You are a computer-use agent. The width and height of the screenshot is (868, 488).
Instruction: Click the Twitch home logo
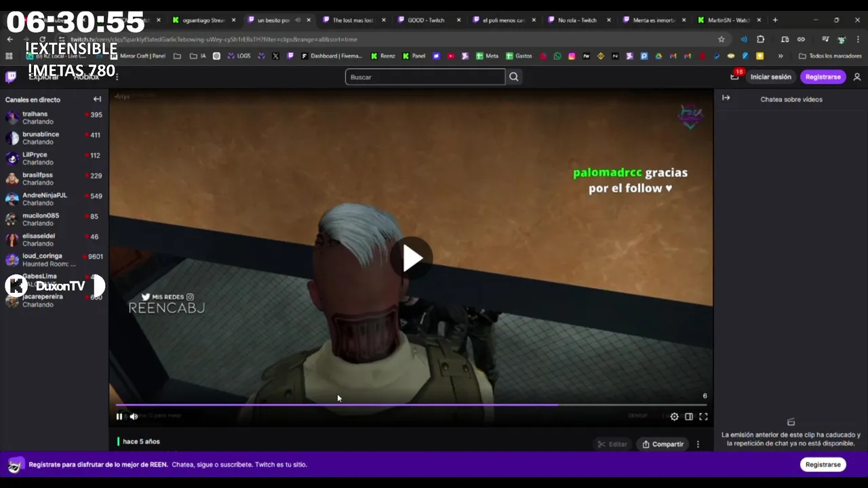pyautogui.click(x=11, y=77)
